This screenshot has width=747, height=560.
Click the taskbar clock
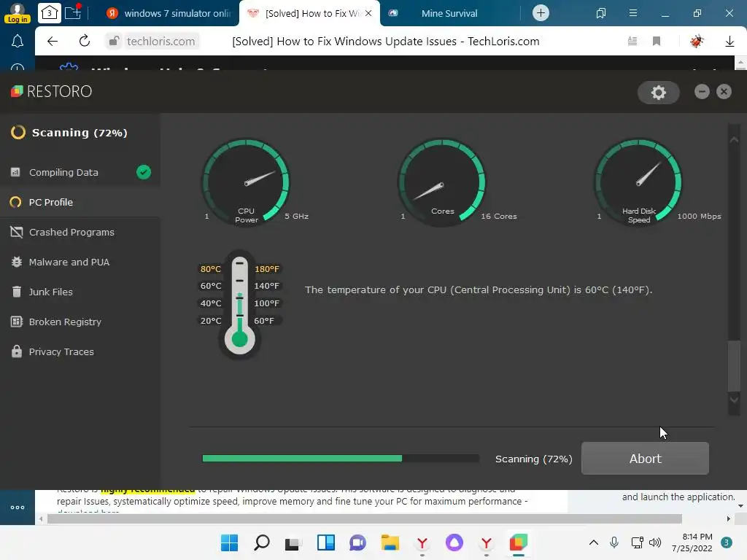(x=692, y=542)
